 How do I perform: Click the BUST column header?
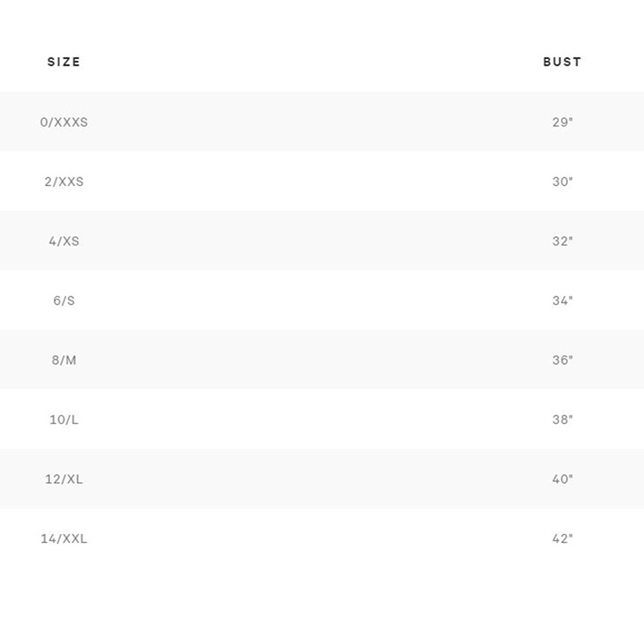coord(563,62)
